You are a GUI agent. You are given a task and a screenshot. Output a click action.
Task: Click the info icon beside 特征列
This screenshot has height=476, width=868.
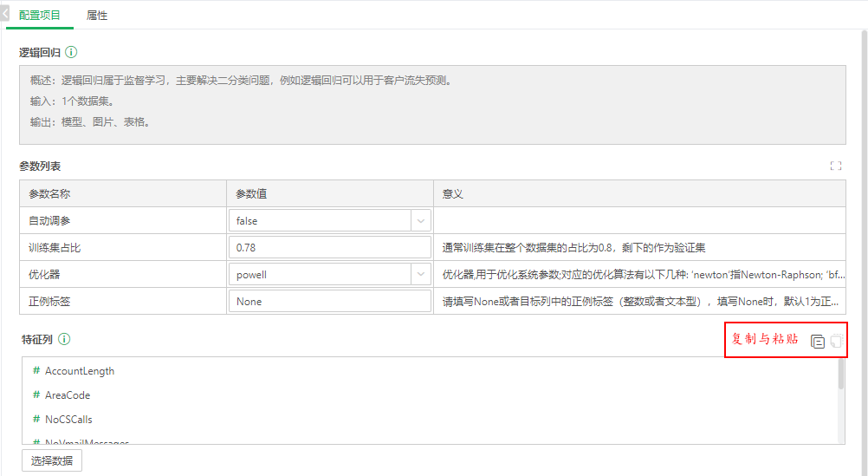[64, 339]
